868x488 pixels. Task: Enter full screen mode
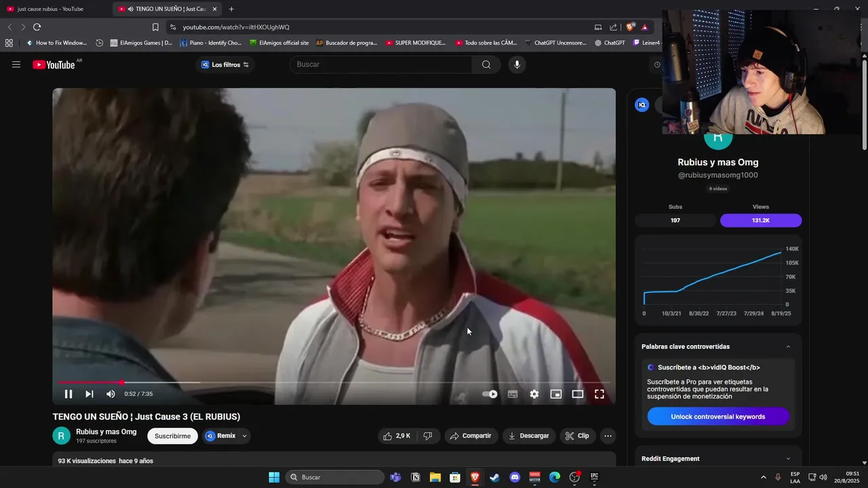[599, 394]
